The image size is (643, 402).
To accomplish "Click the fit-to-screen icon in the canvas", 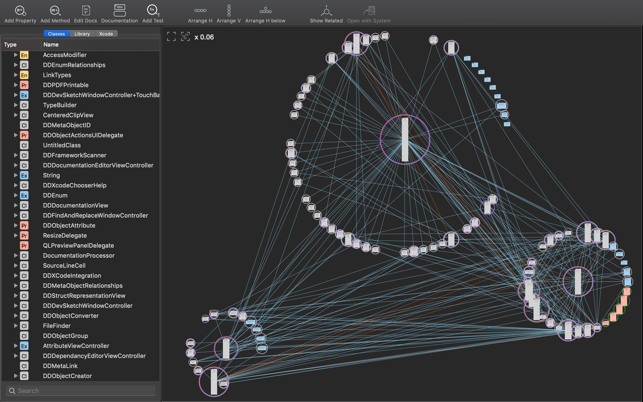I will [171, 37].
